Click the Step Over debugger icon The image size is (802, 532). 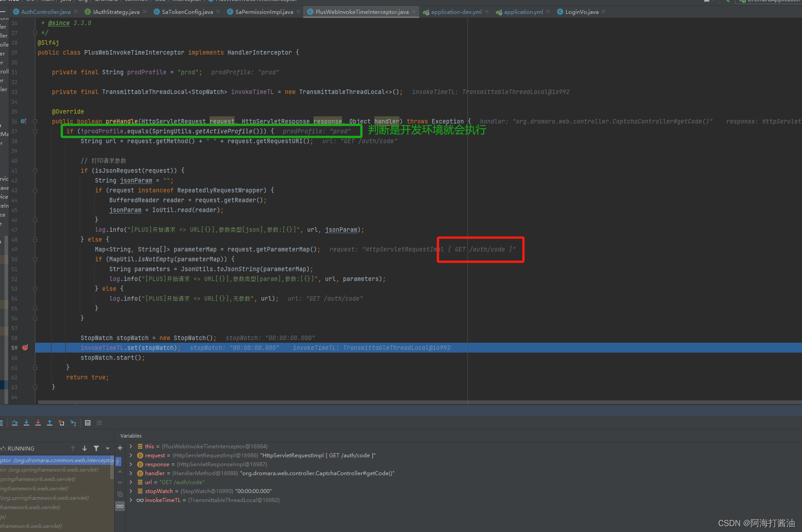point(15,423)
